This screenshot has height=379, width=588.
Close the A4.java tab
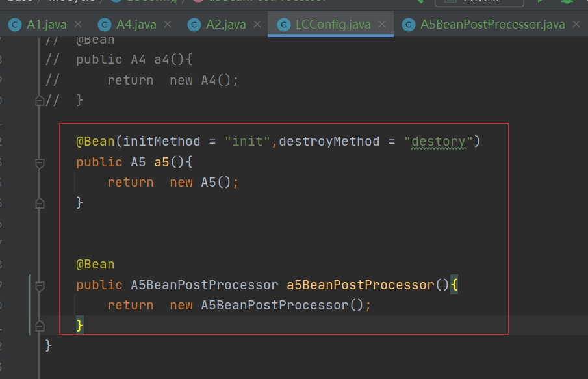click(x=168, y=25)
